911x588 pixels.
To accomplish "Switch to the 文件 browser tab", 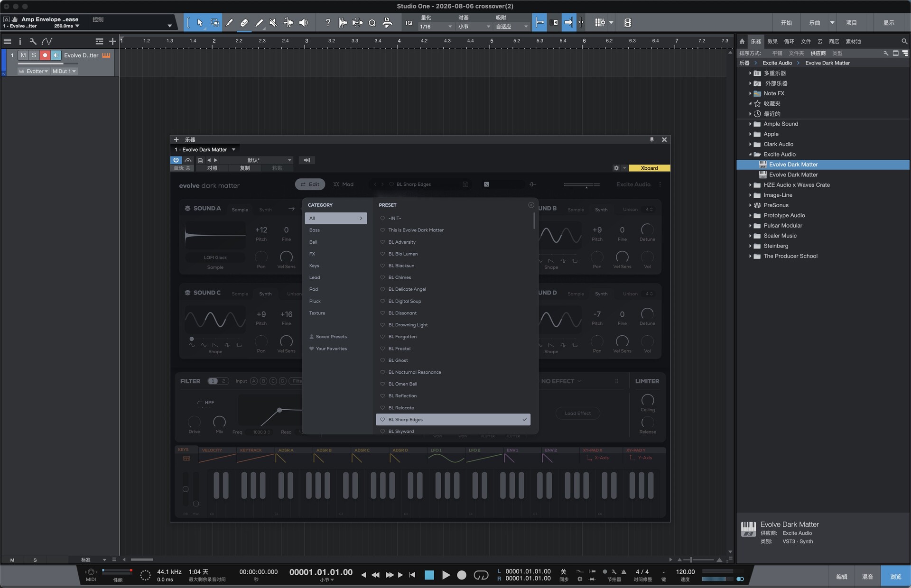I will click(x=806, y=41).
